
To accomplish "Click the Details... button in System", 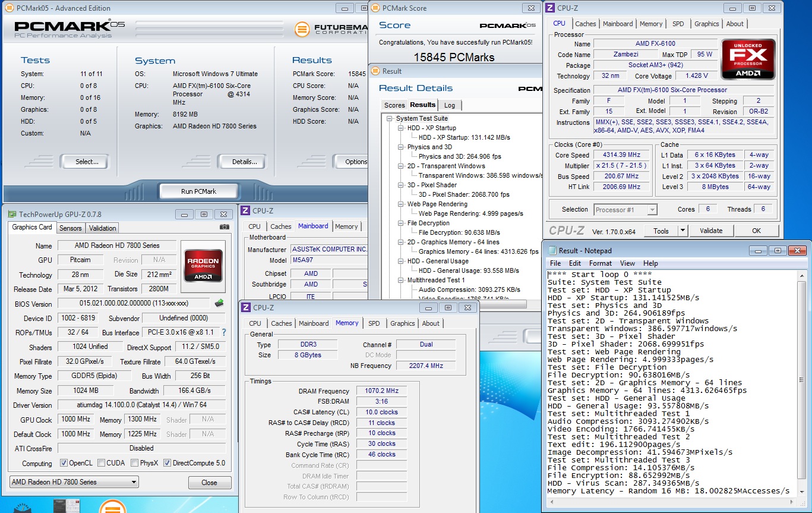I will [244, 162].
